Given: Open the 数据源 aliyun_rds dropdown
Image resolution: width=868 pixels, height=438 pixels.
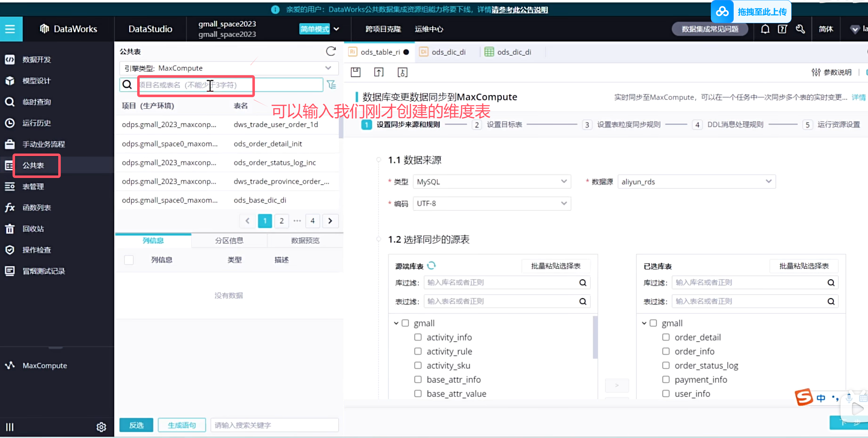Looking at the screenshot, I should pyautogui.click(x=696, y=182).
